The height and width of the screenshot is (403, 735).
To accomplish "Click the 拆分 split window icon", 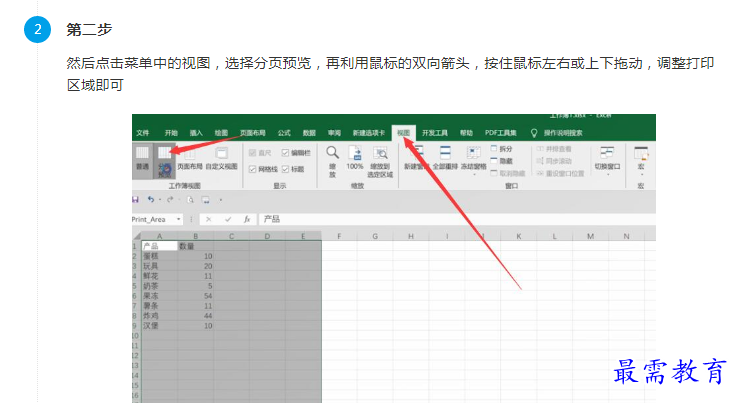I will click(494, 149).
